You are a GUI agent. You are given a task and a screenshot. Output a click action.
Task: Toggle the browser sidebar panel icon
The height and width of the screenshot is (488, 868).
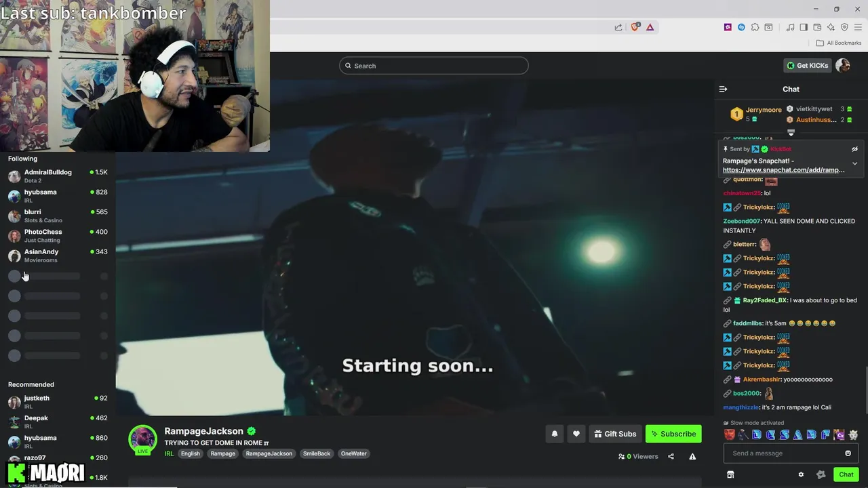click(x=804, y=27)
